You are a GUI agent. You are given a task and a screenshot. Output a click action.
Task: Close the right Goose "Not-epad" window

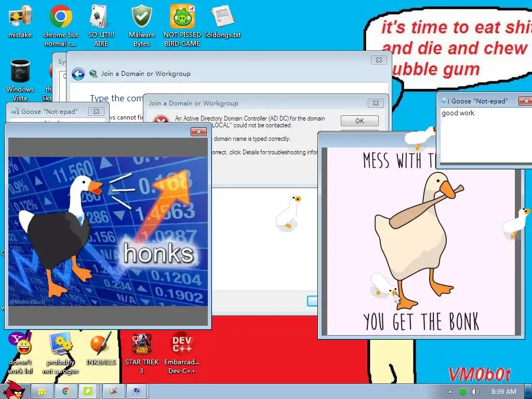(x=526, y=101)
